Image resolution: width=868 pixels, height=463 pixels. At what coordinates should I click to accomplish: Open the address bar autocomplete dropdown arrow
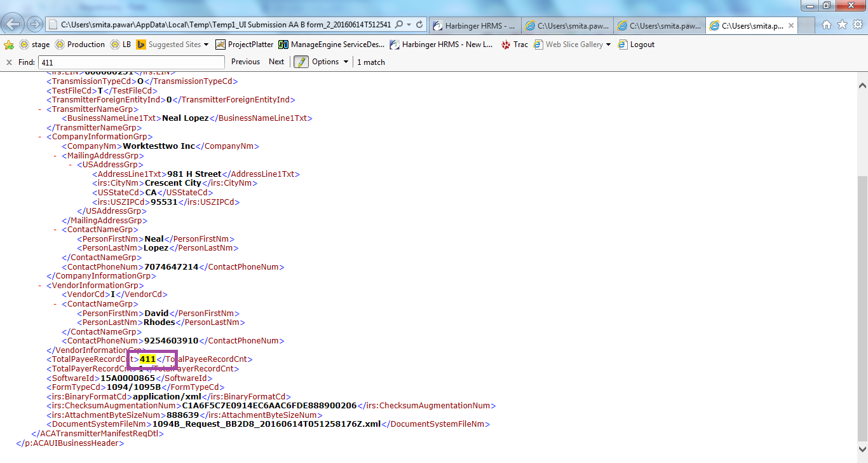pyautogui.click(x=409, y=25)
